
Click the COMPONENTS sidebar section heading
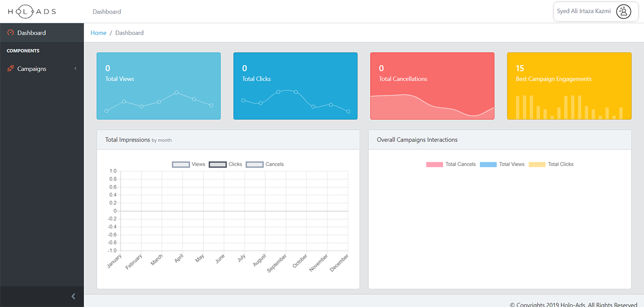pyautogui.click(x=23, y=51)
